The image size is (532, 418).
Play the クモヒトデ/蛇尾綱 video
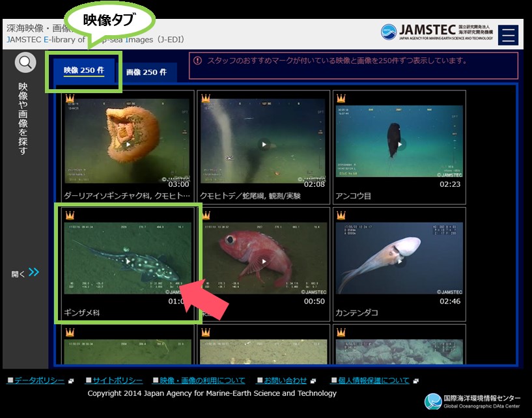[x=263, y=144]
